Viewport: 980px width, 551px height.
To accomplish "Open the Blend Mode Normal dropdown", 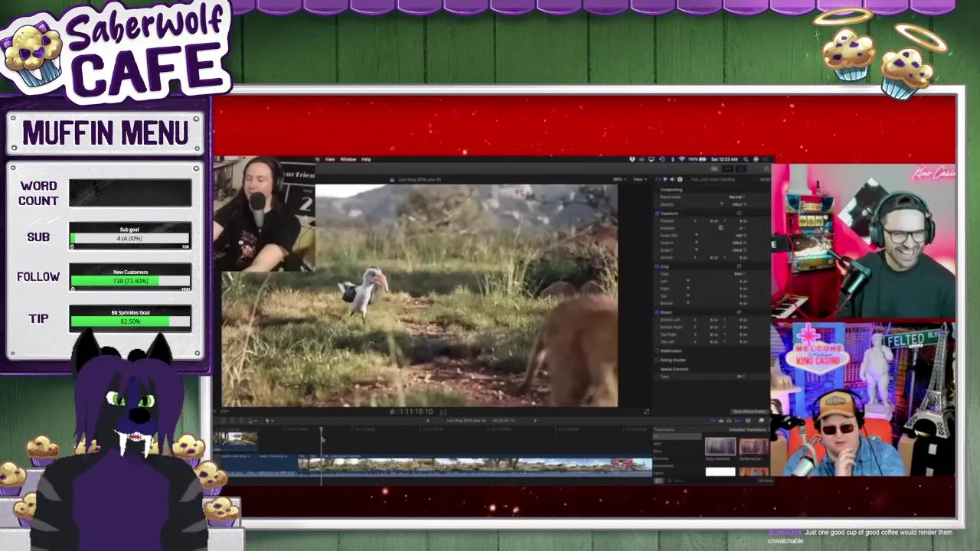I will pyautogui.click(x=737, y=197).
